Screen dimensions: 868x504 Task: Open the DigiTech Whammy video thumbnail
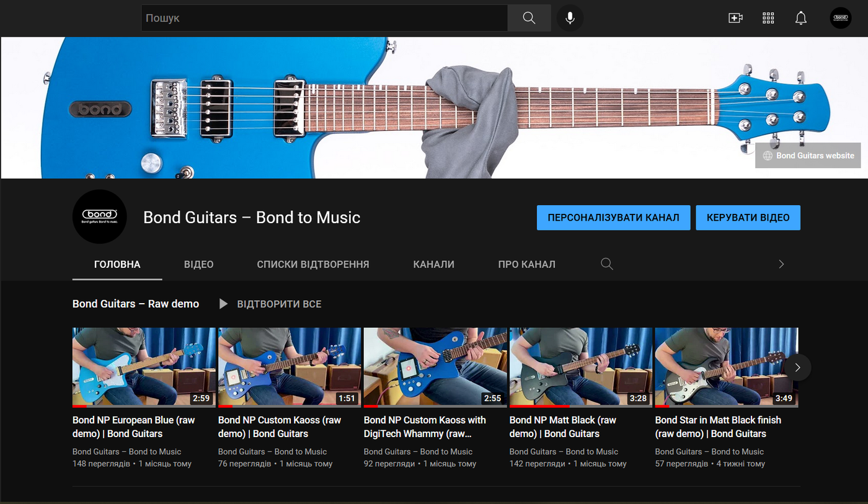coord(435,367)
